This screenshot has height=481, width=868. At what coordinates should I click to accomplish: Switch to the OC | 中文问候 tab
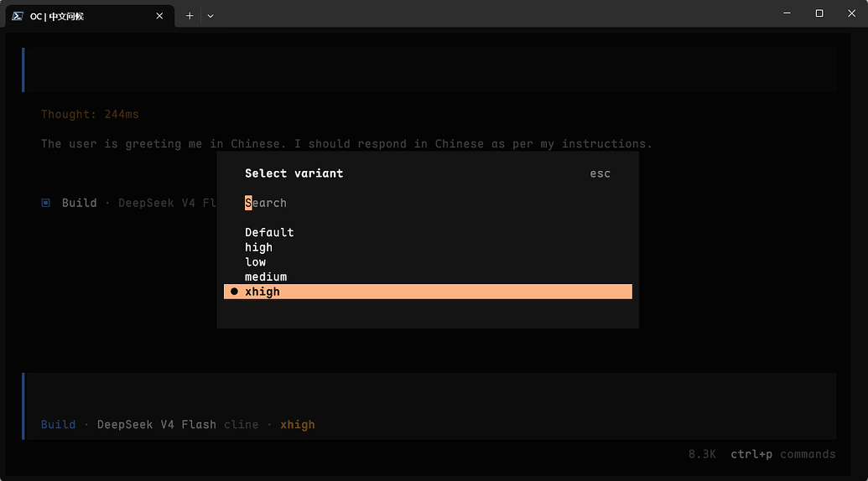[91, 16]
